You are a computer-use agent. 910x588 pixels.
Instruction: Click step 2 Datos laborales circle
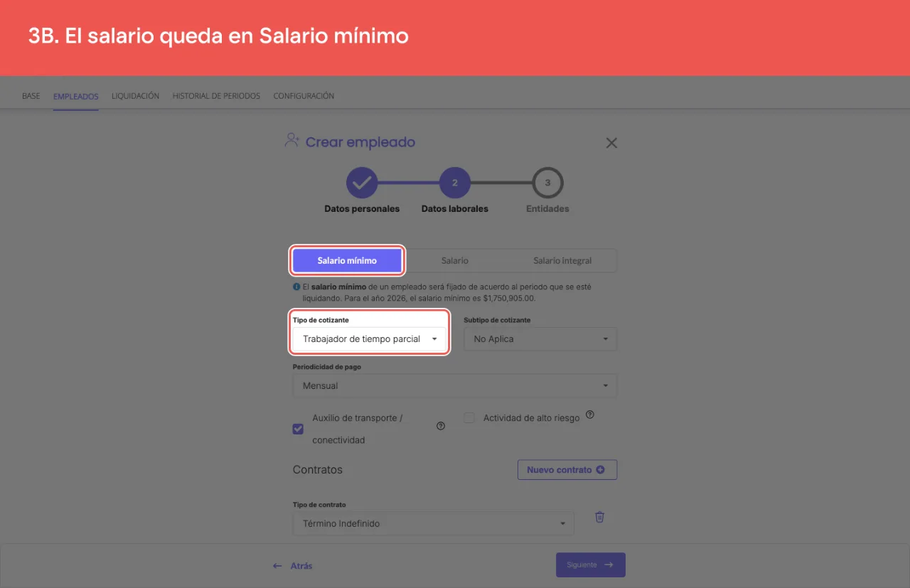pyautogui.click(x=455, y=183)
